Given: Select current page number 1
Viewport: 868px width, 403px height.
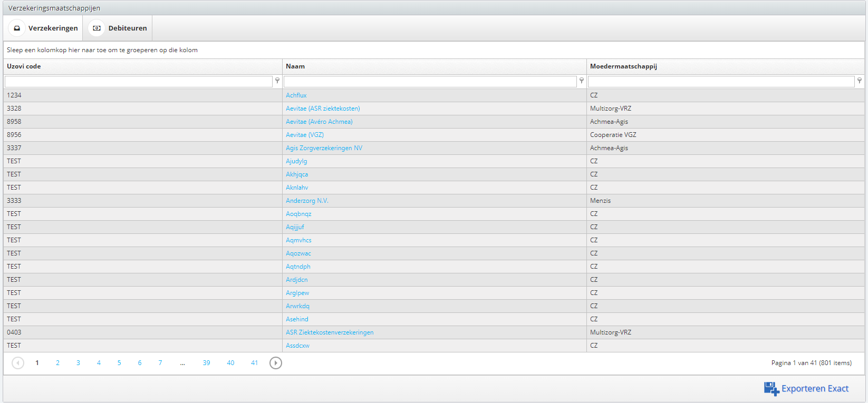Looking at the screenshot, I should coord(37,363).
